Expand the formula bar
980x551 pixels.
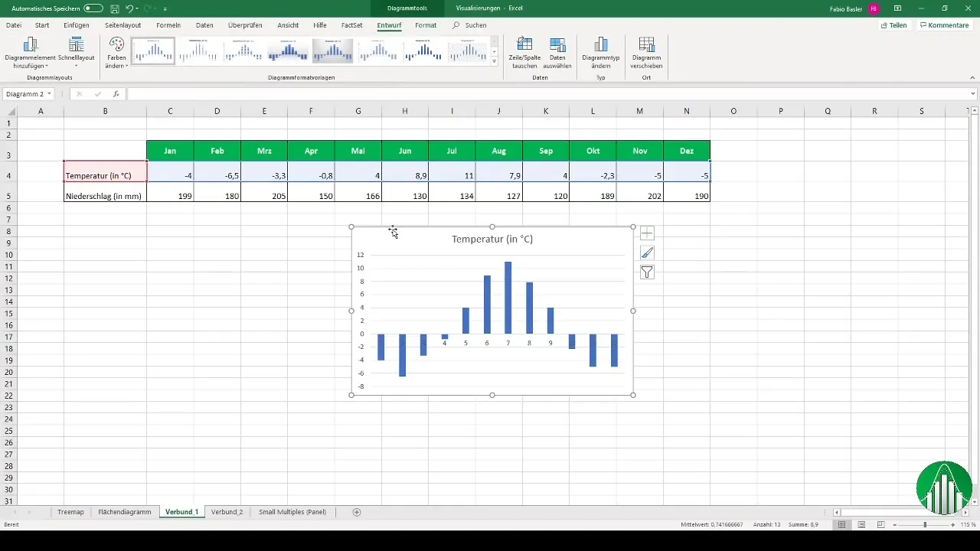point(972,93)
